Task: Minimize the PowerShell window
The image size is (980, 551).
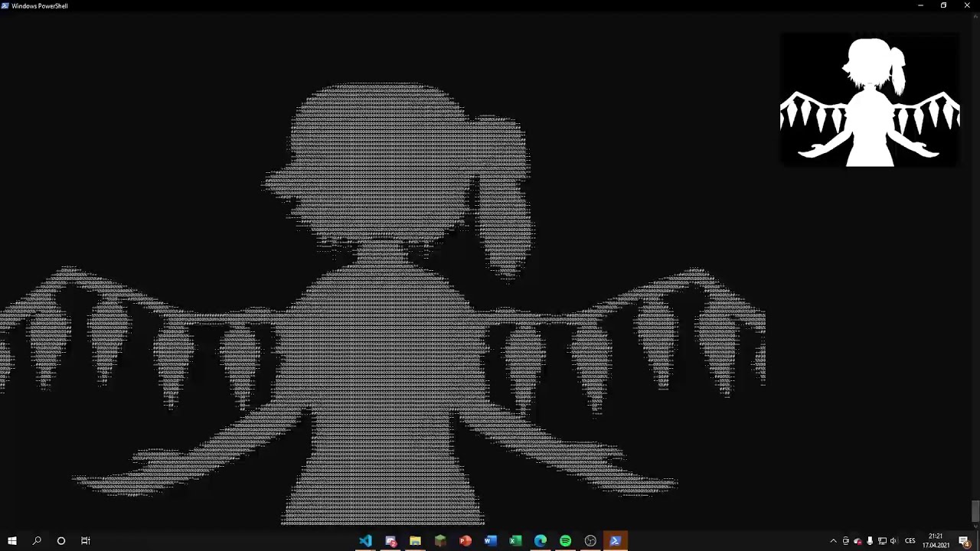Action: [920, 5]
